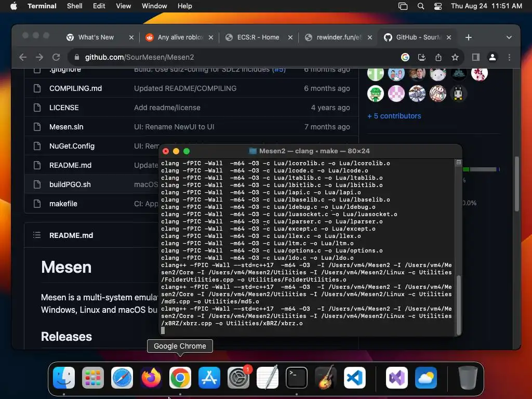This screenshot has width=532, height=399.
Task: Open System Settings with update badge
Action: pyautogui.click(x=238, y=378)
